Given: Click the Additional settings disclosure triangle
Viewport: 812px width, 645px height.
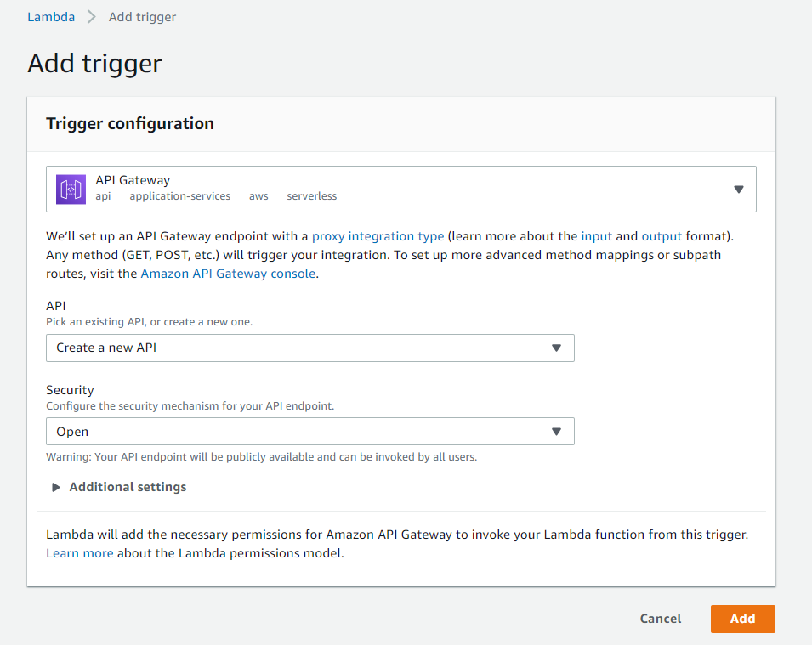Looking at the screenshot, I should point(56,487).
